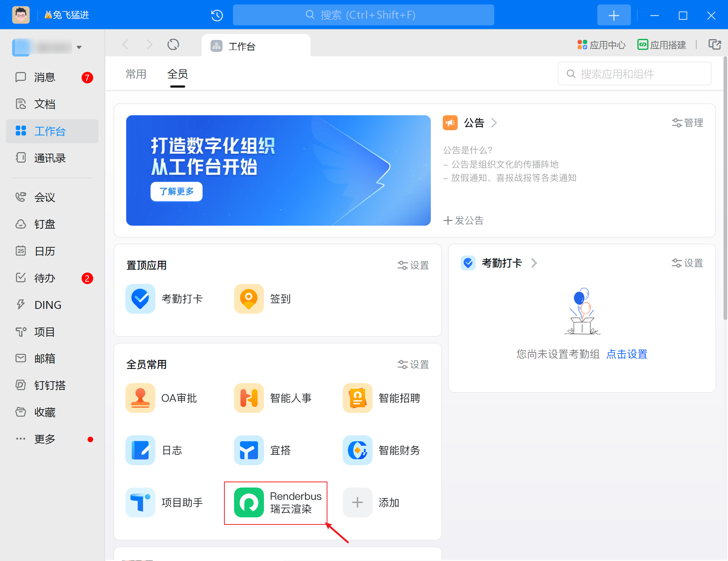The image size is (728, 561).
Task: Open message history clock icon
Action: (x=217, y=15)
